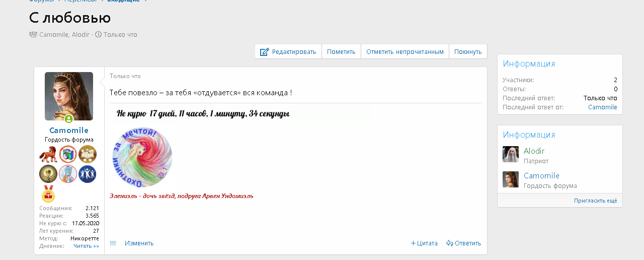
Task: Leave the conversation with Покинуть
Action: 468,51
